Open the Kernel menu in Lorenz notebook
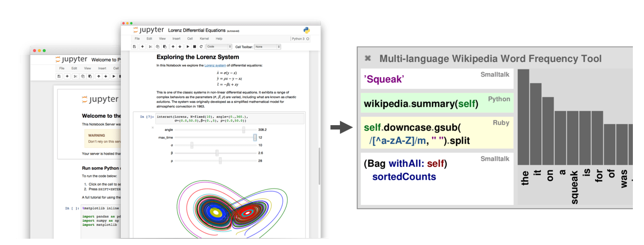Screen dimensions: 644x245 [x=204, y=39]
